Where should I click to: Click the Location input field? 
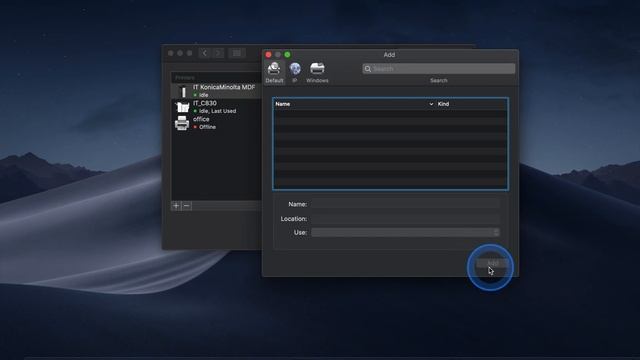click(405, 219)
